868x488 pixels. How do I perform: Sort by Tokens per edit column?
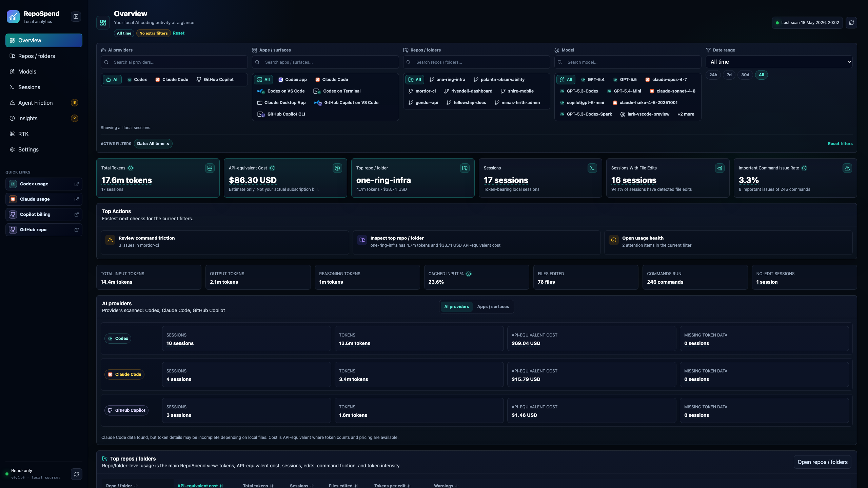click(393, 486)
